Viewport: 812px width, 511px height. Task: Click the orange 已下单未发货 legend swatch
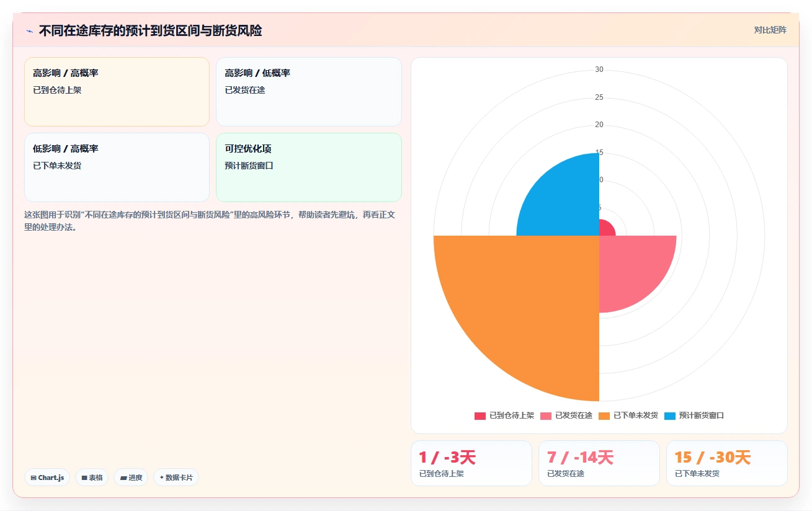pyautogui.click(x=604, y=415)
